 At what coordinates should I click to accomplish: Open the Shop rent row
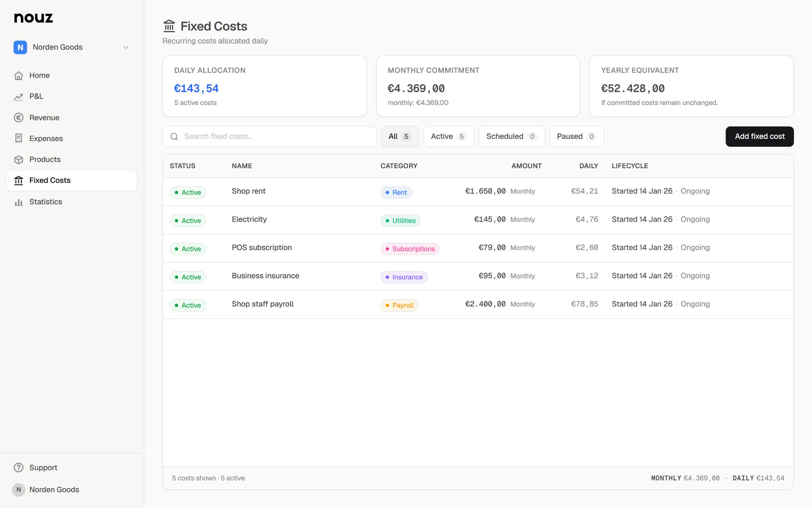478,192
